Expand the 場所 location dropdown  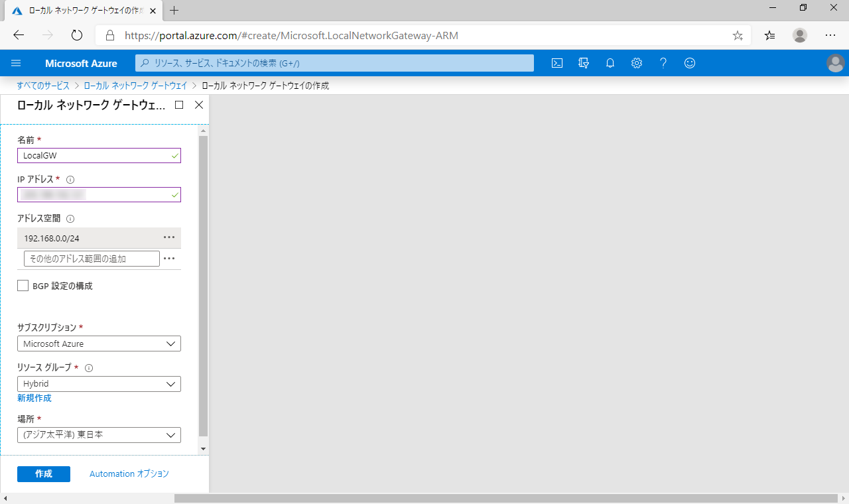point(99,435)
